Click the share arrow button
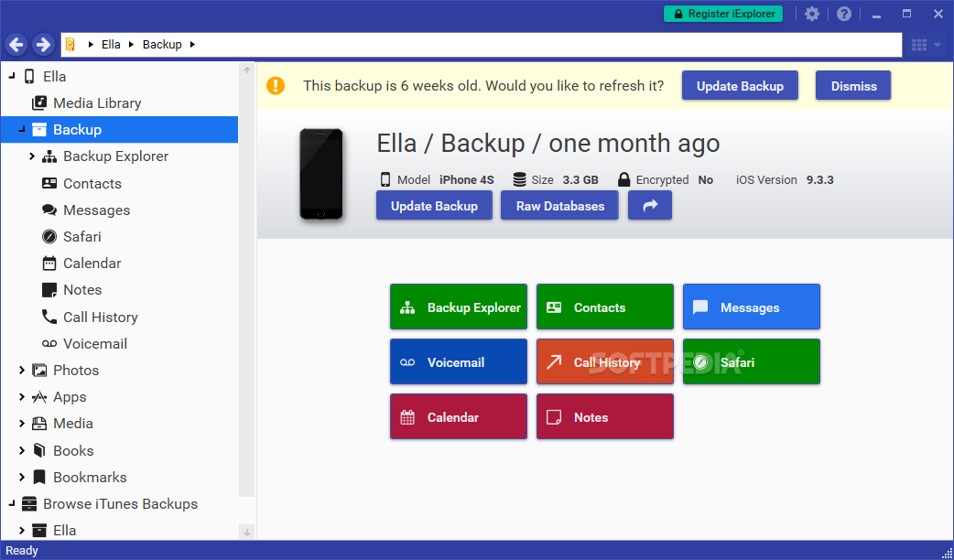 [650, 206]
